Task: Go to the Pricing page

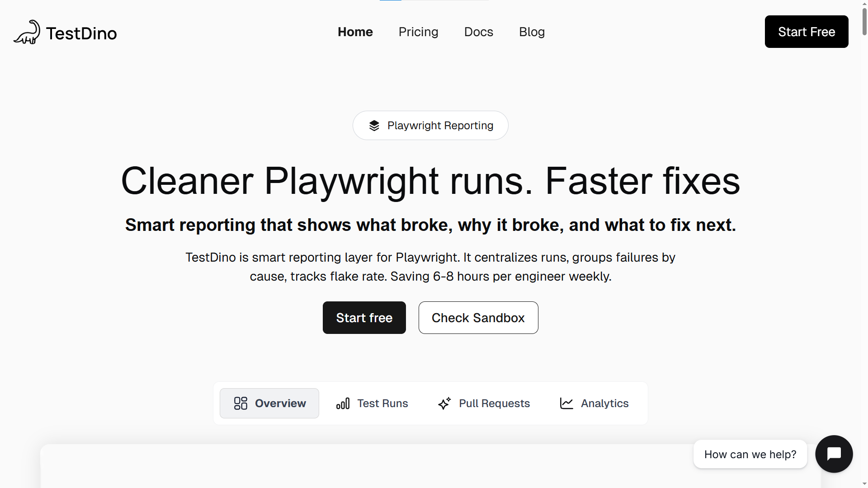Action: (418, 32)
